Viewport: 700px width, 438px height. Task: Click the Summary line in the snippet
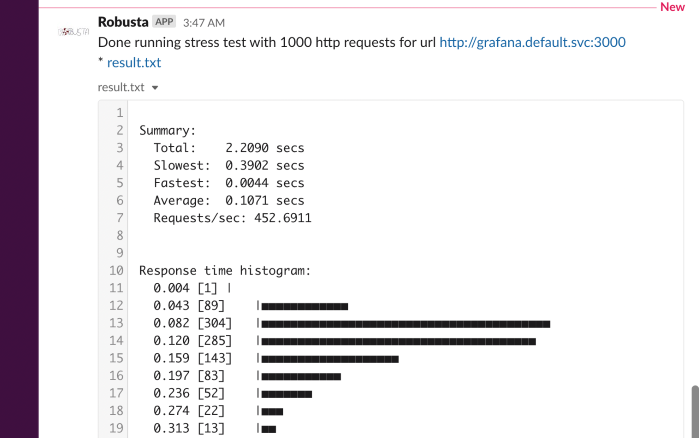click(x=167, y=130)
